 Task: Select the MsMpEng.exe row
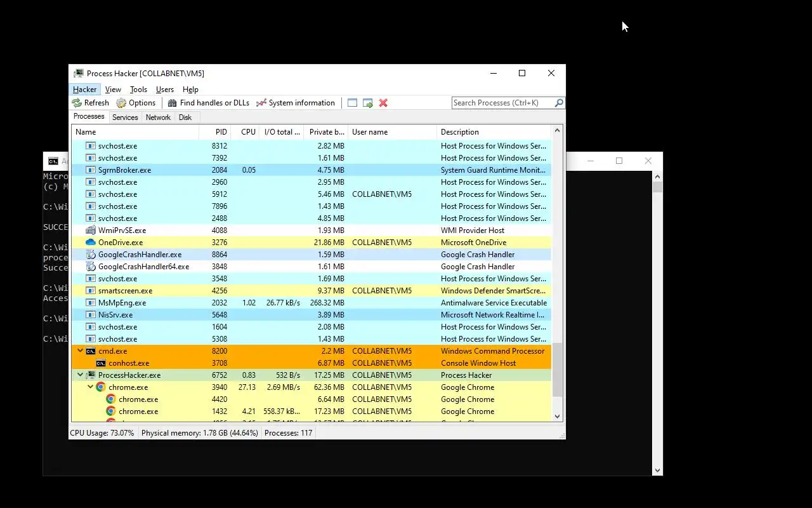tap(311, 303)
